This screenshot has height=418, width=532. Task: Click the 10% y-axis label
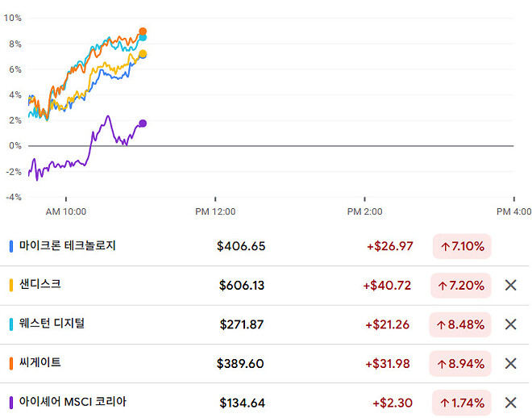point(13,18)
